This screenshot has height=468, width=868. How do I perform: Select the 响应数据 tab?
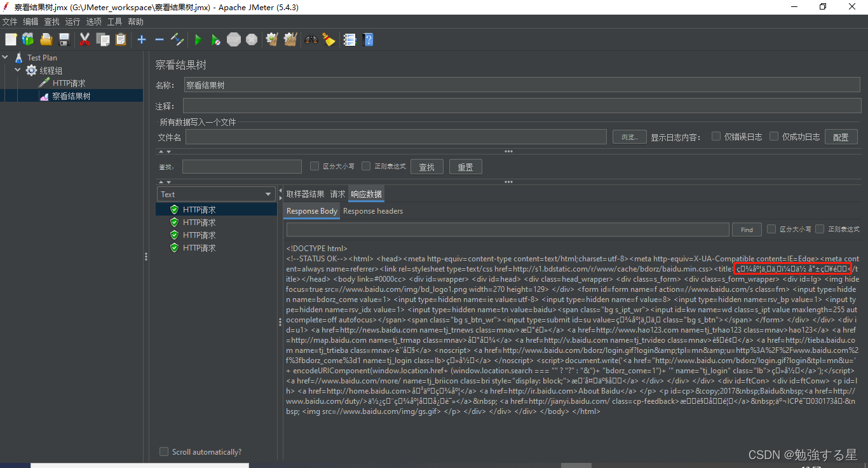point(366,194)
